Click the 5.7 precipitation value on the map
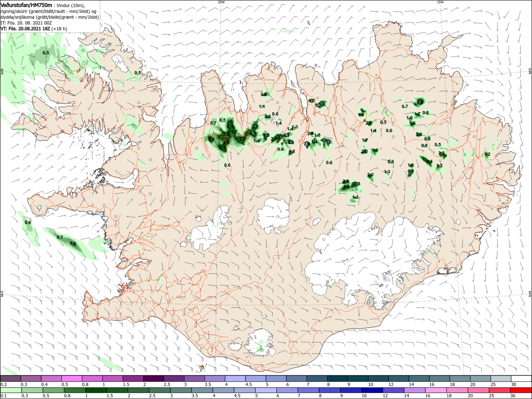 [318, 106]
